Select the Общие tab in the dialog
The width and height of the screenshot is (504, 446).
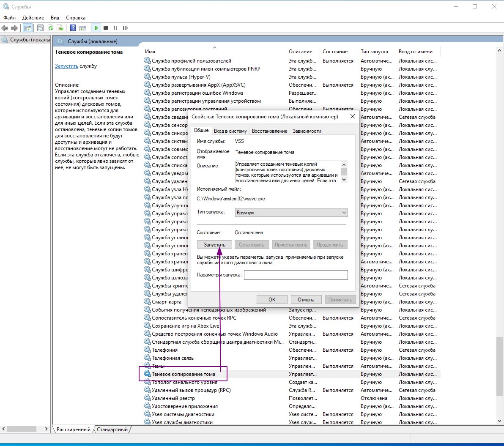201,130
